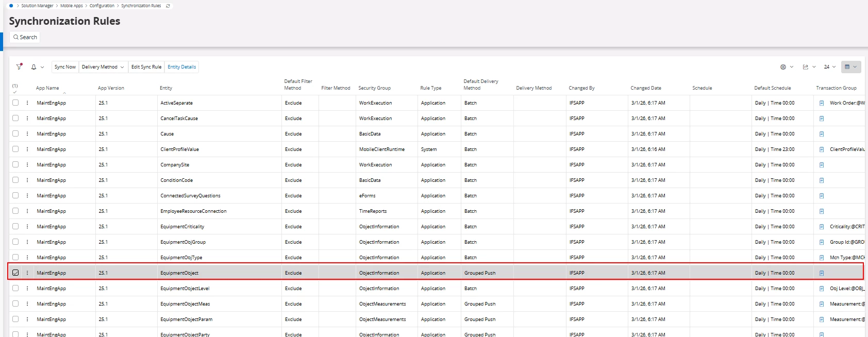Click transaction group icon in EquipmentObject row
The width and height of the screenshot is (868, 337).
pyautogui.click(x=822, y=273)
